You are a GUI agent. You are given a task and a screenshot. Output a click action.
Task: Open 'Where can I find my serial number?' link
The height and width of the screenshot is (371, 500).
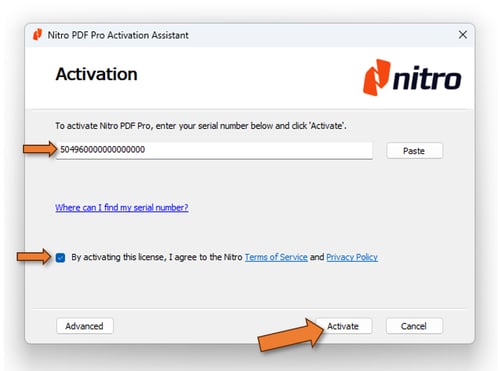[x=122, y=208]
